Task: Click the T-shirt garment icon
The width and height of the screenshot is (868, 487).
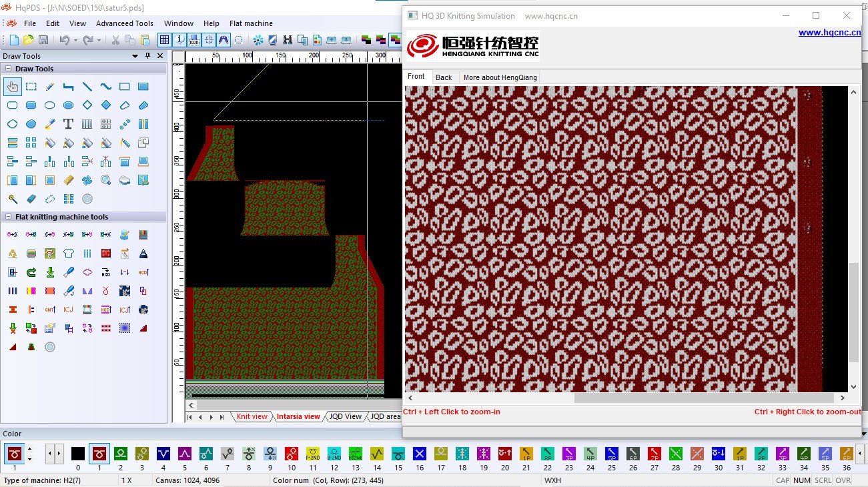Action: (68, 254)
